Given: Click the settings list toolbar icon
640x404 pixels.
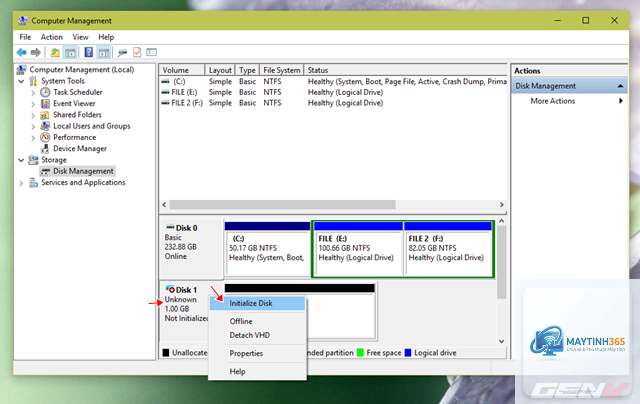Looking at the screenshot, I should coord(152,52).
